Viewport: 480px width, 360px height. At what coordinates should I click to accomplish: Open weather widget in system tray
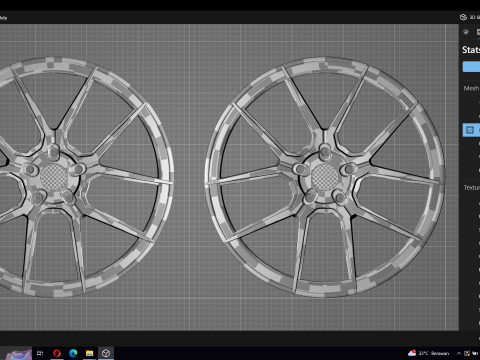pyautogui.click(x=429, y=353)
